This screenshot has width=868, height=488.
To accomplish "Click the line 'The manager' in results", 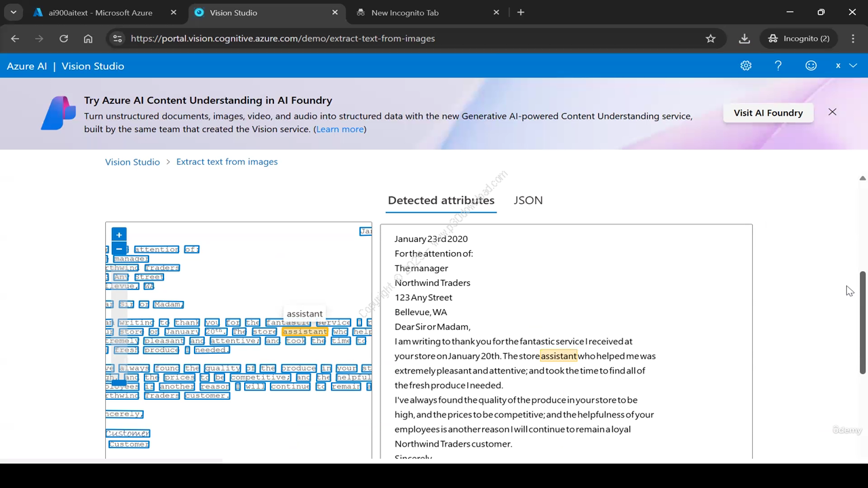I will pos(421,268).
